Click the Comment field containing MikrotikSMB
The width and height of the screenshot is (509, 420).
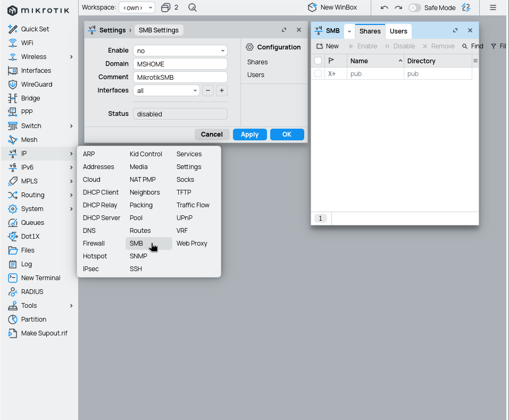point(180,77)
